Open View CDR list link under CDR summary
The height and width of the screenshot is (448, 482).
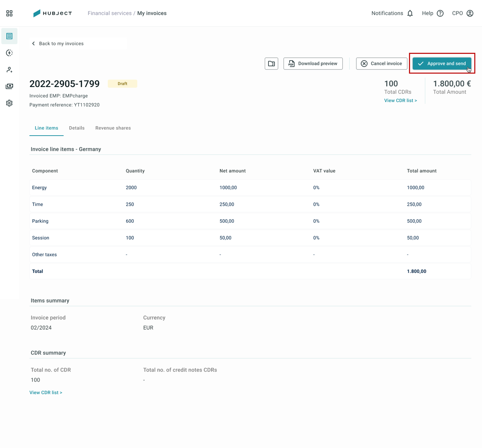tap(46, 393)
